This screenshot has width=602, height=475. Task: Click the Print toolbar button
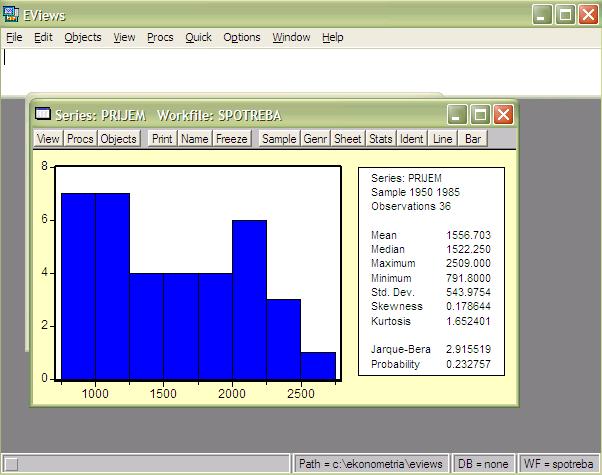tap(162, 139)
